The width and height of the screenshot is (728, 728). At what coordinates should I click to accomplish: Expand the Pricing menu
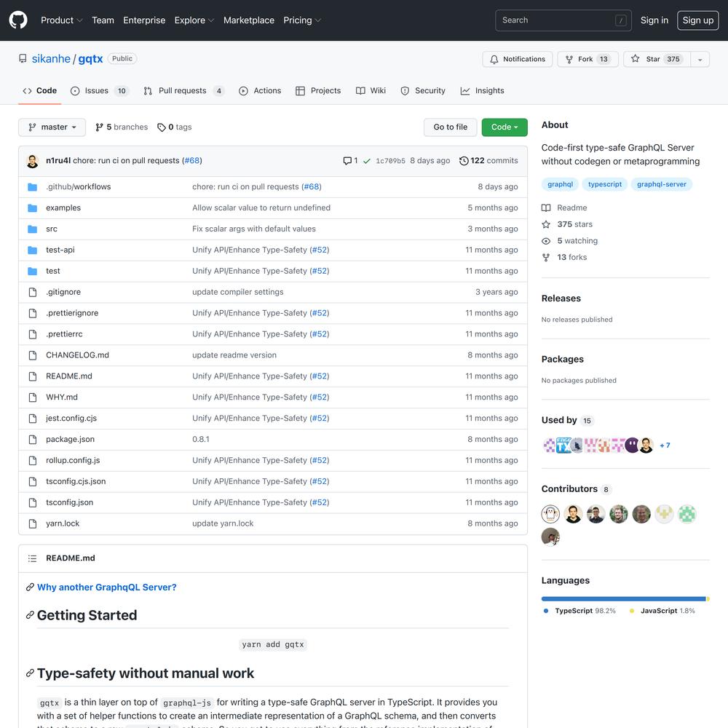coord(302,20)
